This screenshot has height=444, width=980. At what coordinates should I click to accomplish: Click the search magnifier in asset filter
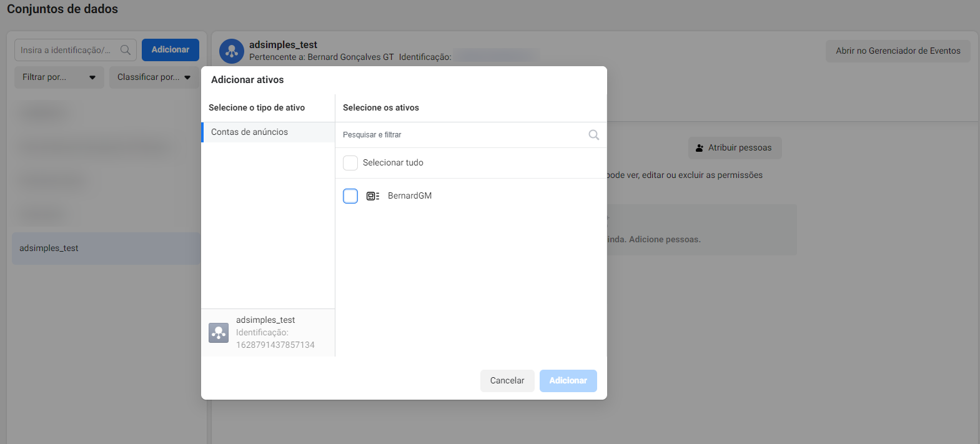click(594, 135)
